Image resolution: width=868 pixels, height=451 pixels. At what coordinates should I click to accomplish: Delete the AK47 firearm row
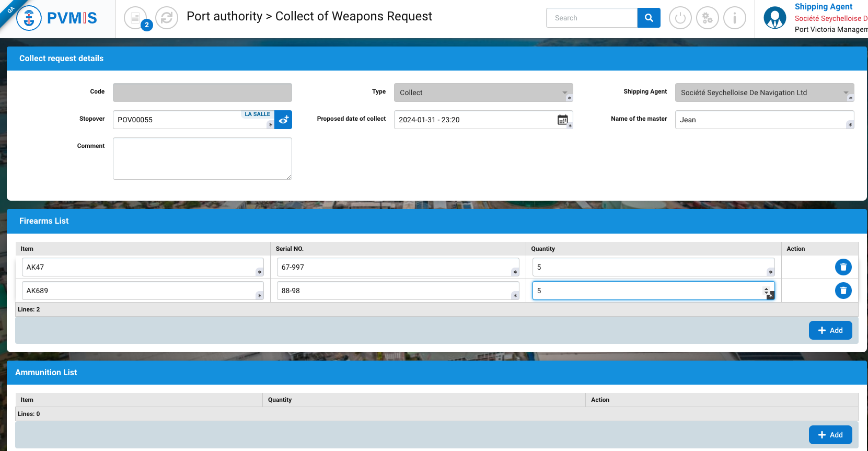click(x=843, y=267)
